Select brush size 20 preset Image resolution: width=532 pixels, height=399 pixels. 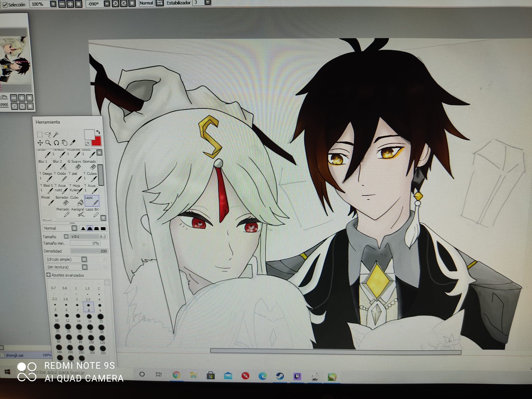click(100, 317)
